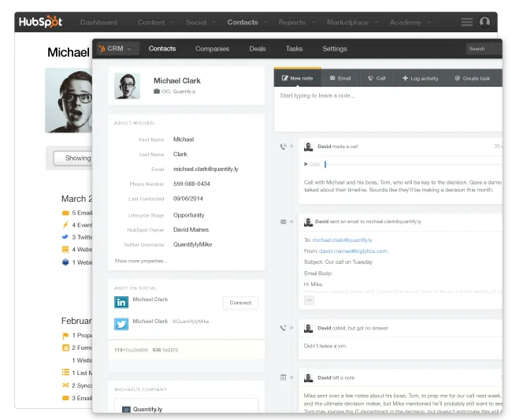512x420 pixels.
Task: Click the LinkedIn icon under social
Action: (121, 303)
